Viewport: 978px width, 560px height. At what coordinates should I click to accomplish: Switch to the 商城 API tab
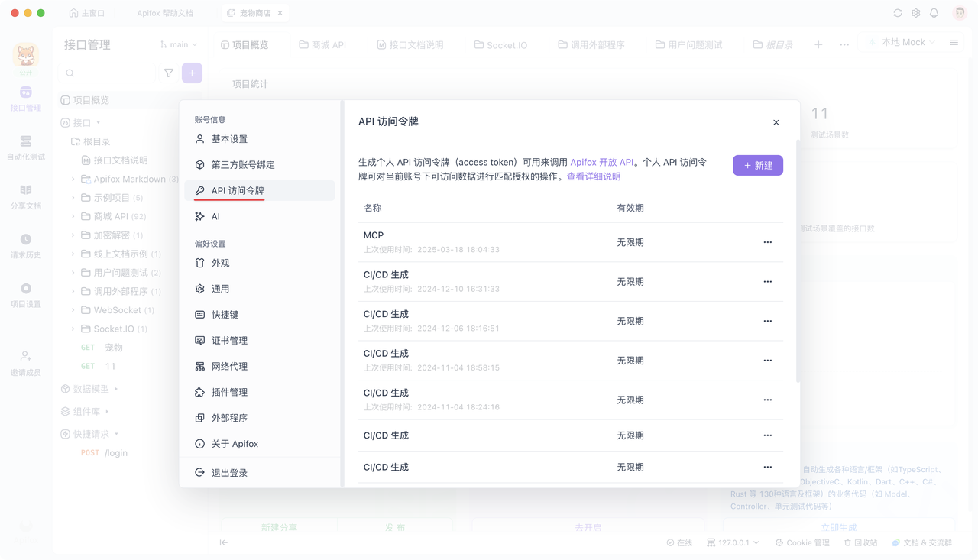coord(322,45)
